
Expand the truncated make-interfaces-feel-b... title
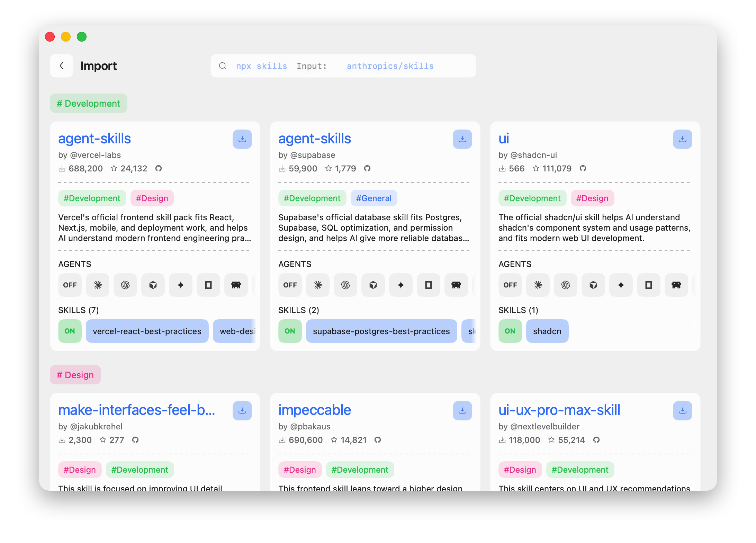[x=137, y=410]
